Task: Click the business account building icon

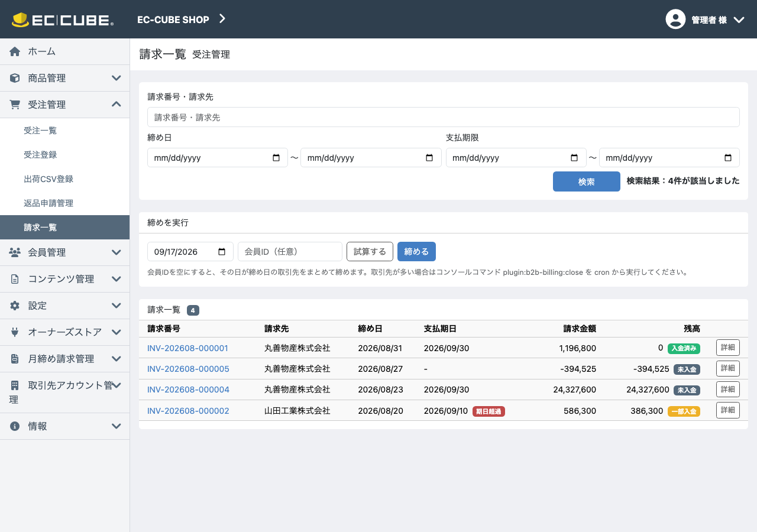Action: click(x=15, y=385)
